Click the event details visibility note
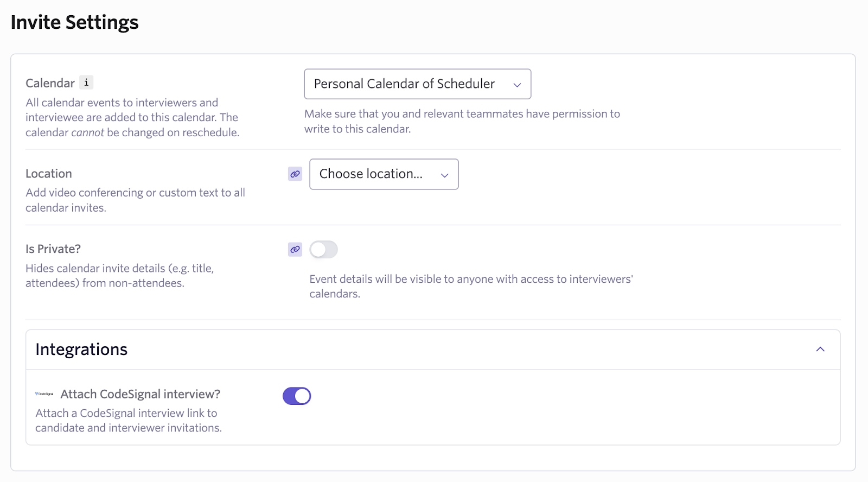 click(471, 287)
